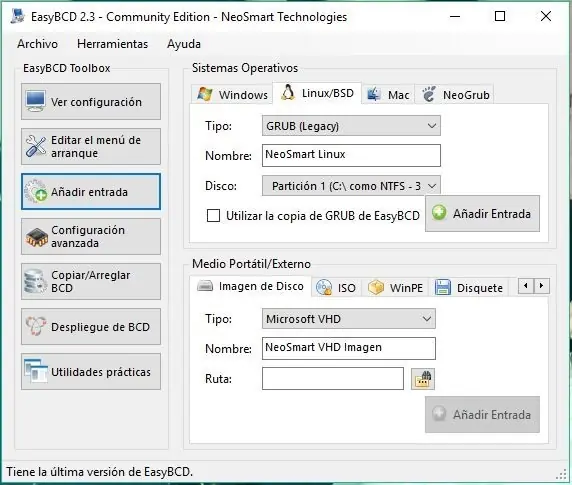
Task: Open the Herramientas menu
Action: 112,44
